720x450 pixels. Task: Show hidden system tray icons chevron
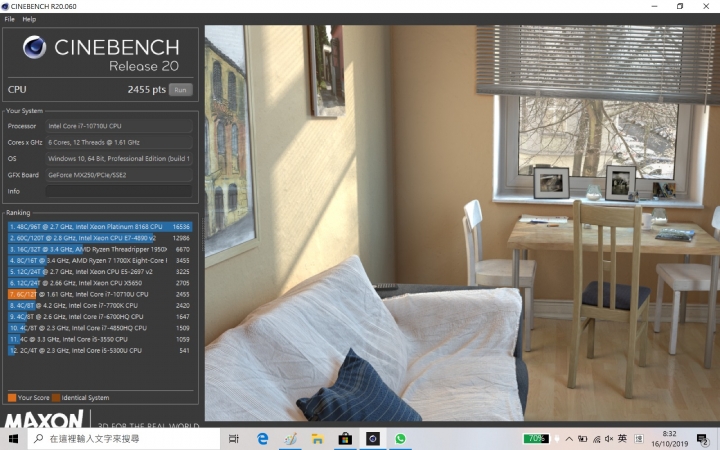click(x=569, y=439)
